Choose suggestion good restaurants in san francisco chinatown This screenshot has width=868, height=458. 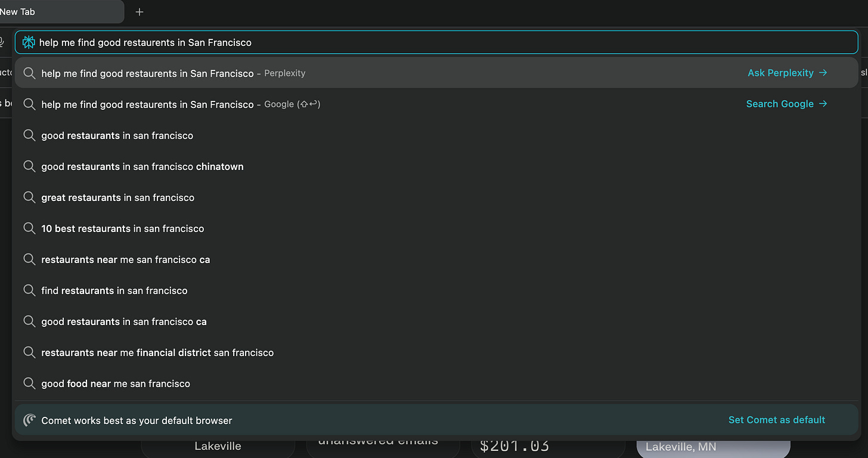point(436,166)
